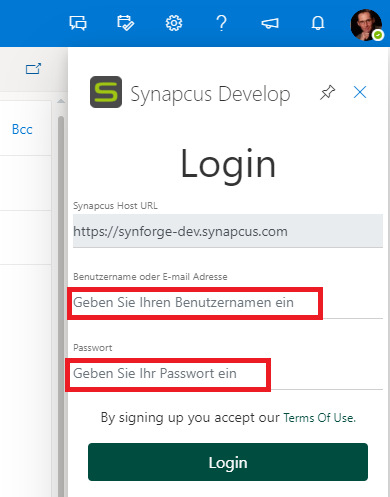Click the compose pane vertical scrollbar
The height and width of the screenshot is (497, 390).
[x=61, y=300]
